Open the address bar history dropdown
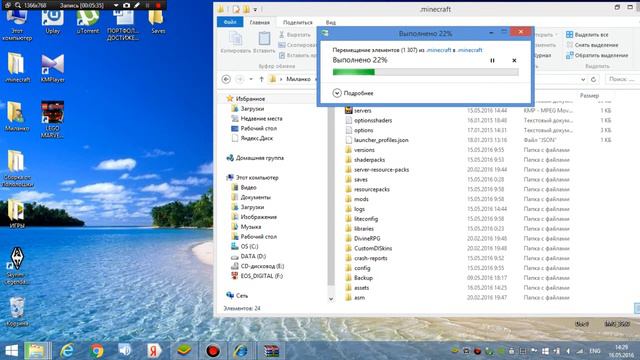This screenshot has height=360, width=640. pos(583,79)
